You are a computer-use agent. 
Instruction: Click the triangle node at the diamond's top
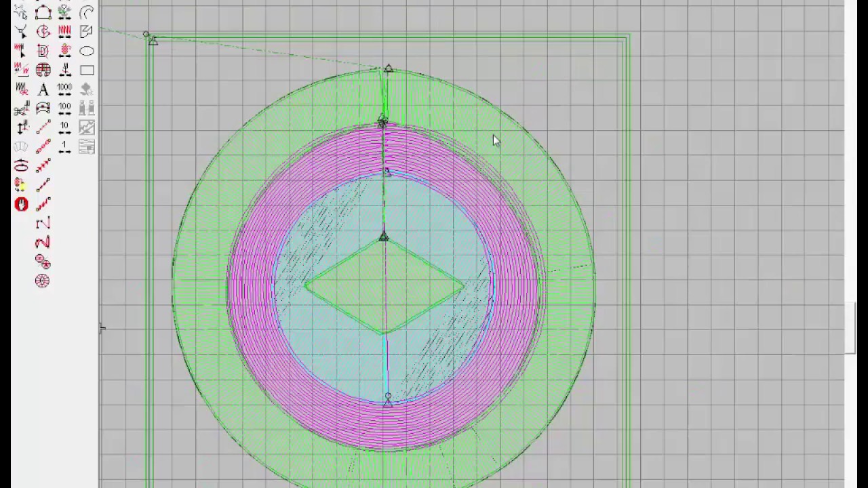383,237
